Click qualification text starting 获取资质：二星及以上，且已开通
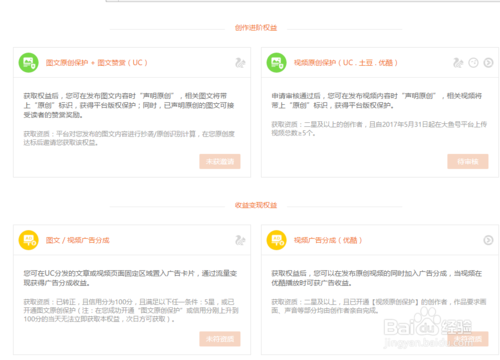500x360 pixels. click(x=379, y=306)
